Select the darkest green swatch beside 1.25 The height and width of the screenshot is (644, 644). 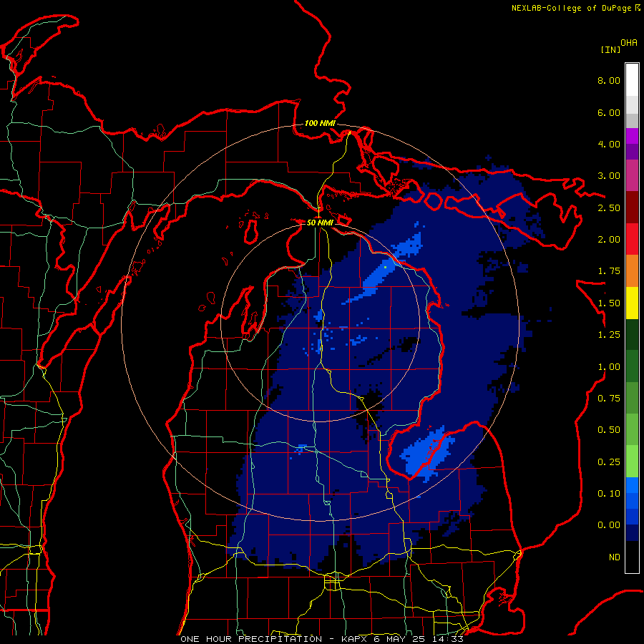(632, 334)
